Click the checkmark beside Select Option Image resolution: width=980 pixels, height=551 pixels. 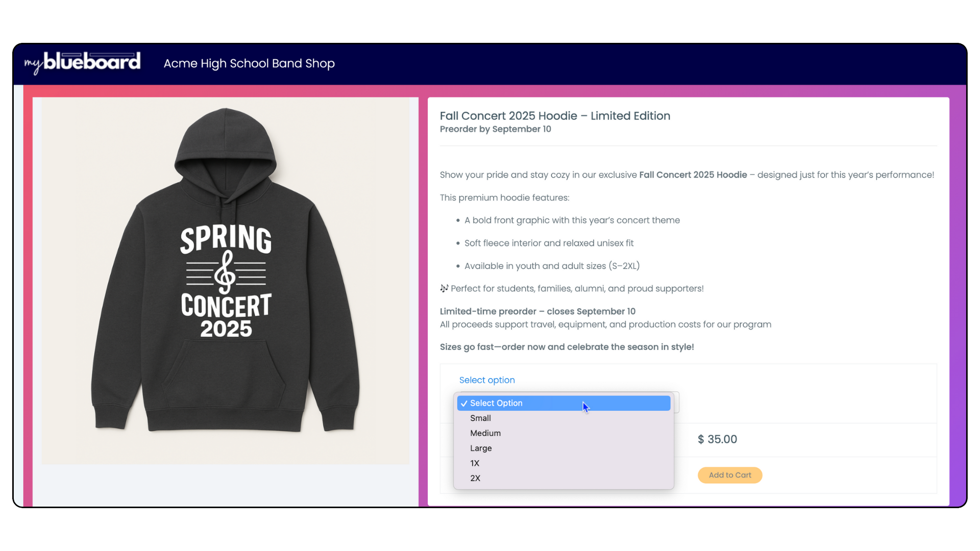point(464,404)
